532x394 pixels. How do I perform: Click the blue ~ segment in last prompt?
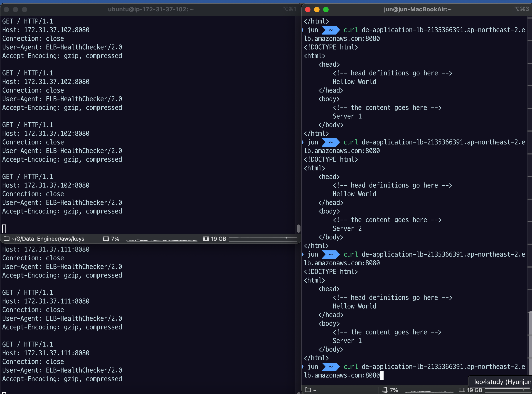(x=331, y=367)
